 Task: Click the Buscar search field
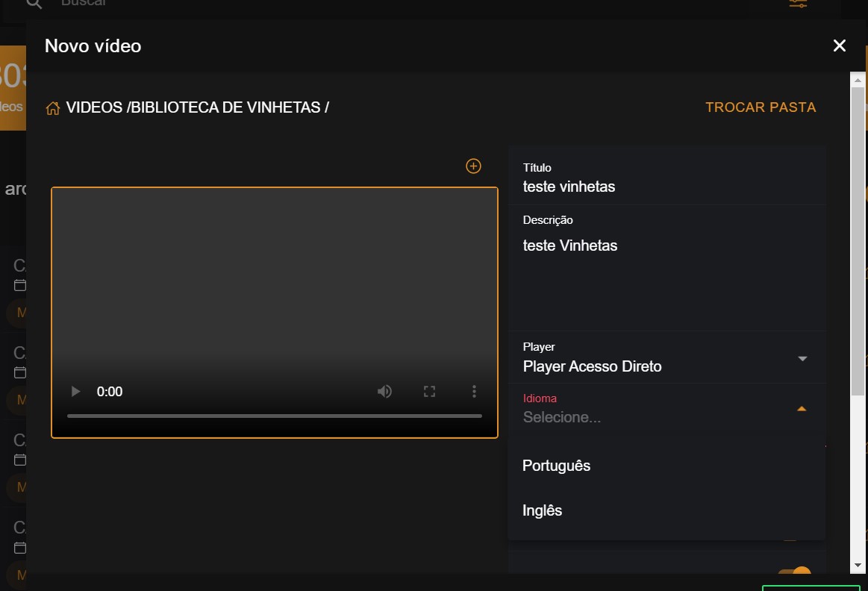[x=387, y=3]
